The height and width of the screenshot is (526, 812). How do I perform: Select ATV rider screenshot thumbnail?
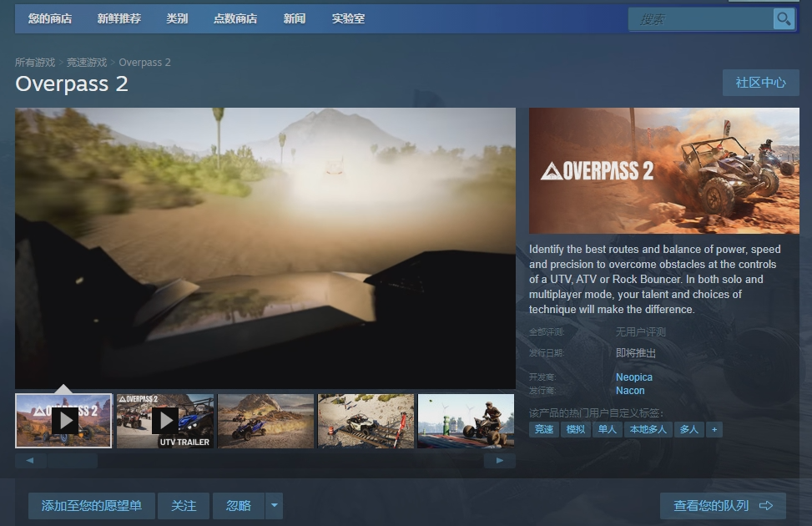click(x=466, y=421)
